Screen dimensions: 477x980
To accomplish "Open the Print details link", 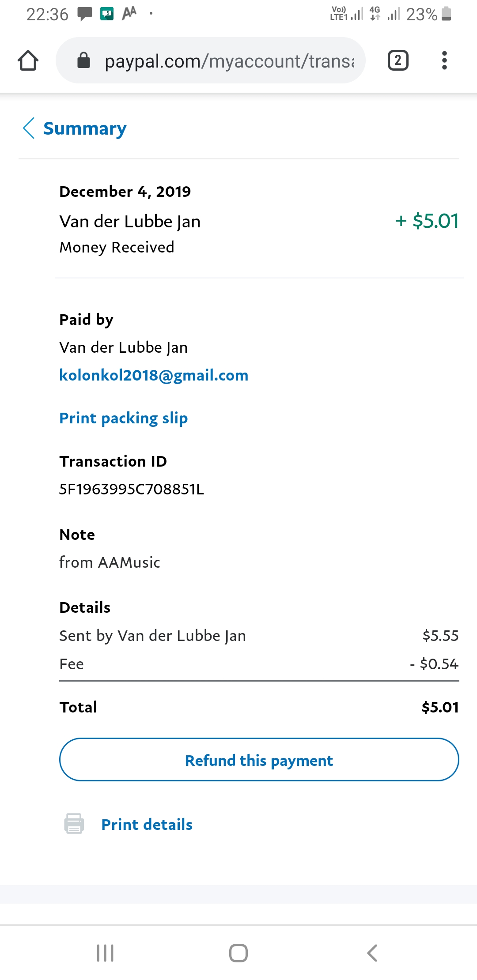I will pos(147,825).
